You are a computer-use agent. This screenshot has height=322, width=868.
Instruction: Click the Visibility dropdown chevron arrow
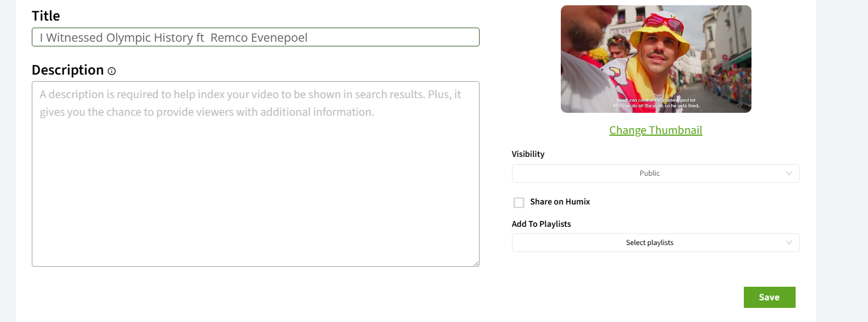(x=789, y=173)
